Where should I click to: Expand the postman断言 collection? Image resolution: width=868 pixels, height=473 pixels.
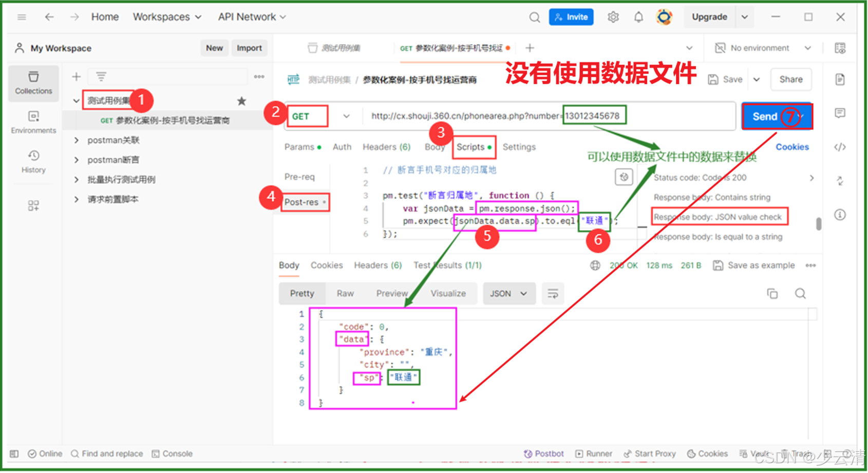point(76,160)
